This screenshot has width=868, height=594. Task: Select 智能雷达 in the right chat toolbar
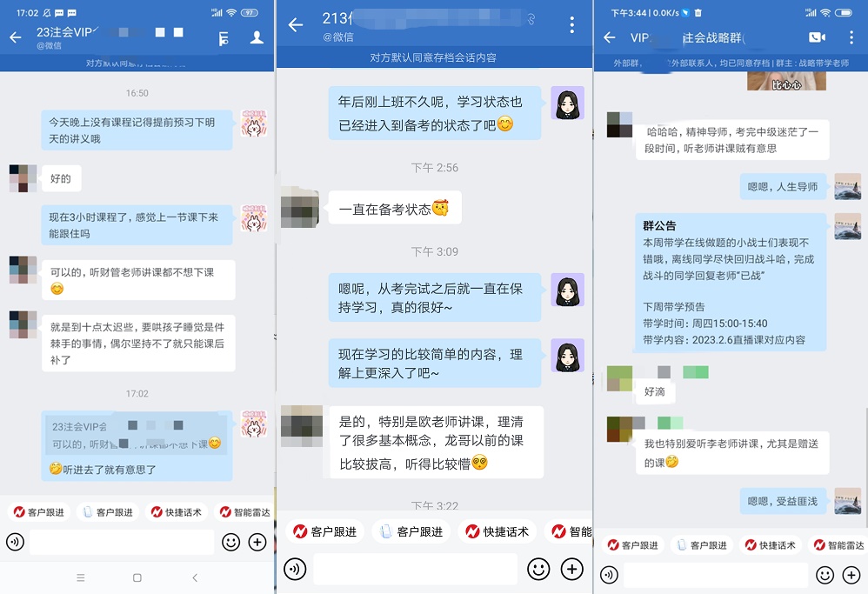coord(838,545)
